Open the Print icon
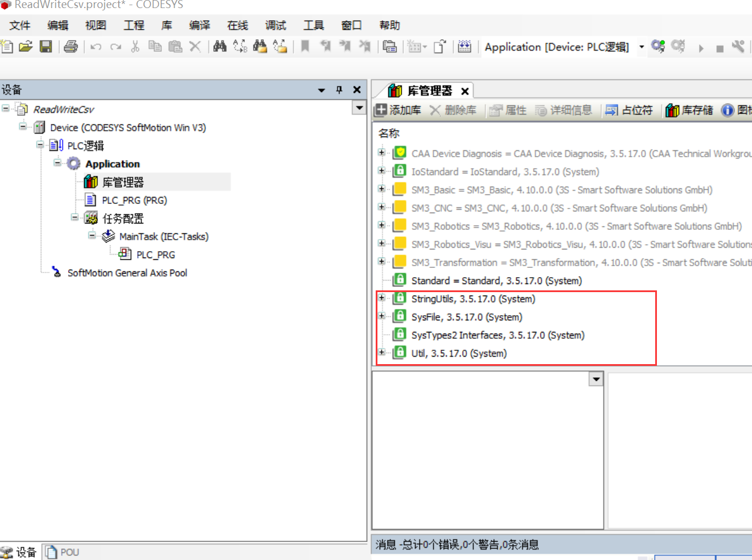The height and width of the screenshot is (560, 752). tap(69, 47)
